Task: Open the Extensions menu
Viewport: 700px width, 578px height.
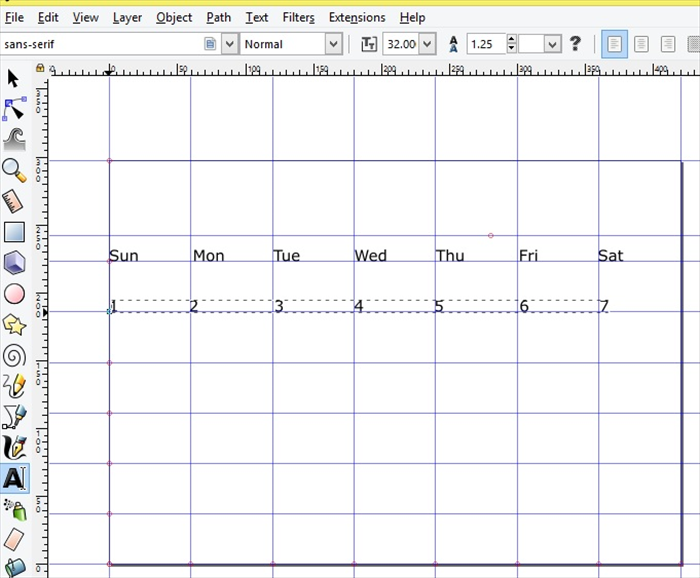Action: pyautogui.click(x=357, y=17)
